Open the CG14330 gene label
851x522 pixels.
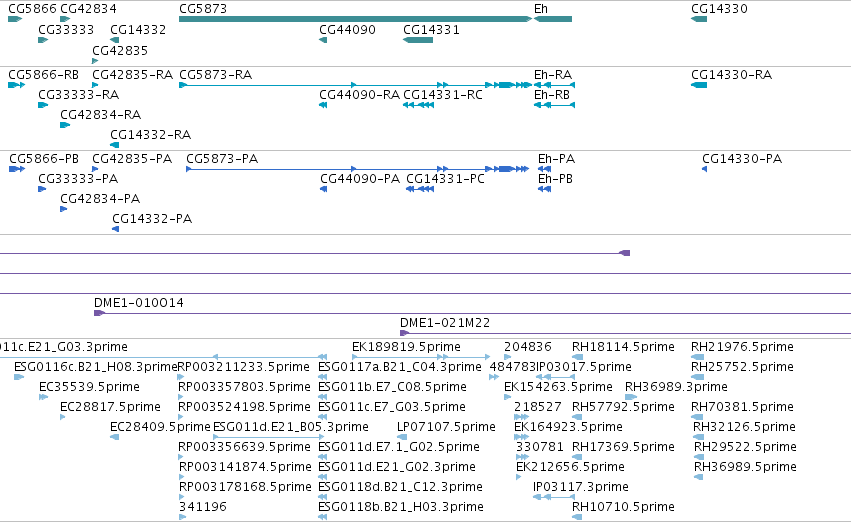coord(719,9)
